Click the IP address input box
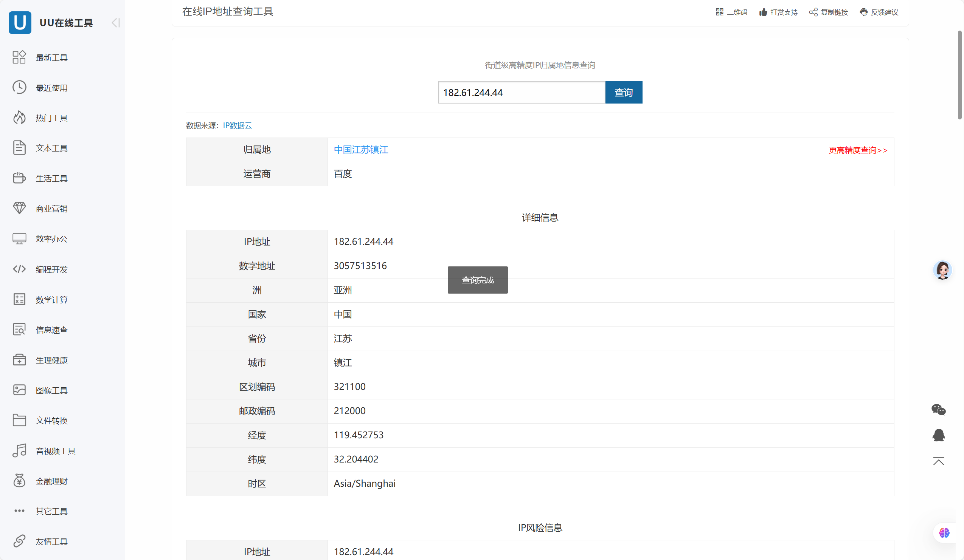The height and width of the screenshot is (560, 964). click(x=522, y=92)
